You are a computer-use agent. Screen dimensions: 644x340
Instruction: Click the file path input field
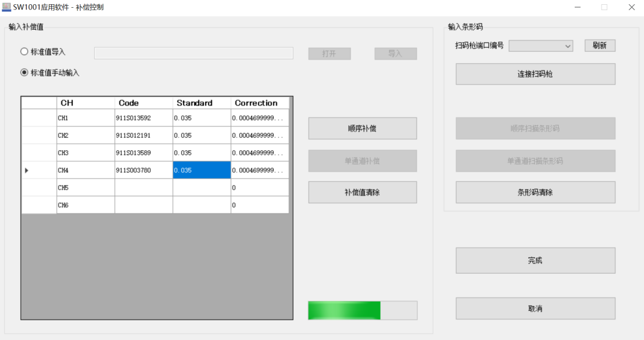(193, 53)
